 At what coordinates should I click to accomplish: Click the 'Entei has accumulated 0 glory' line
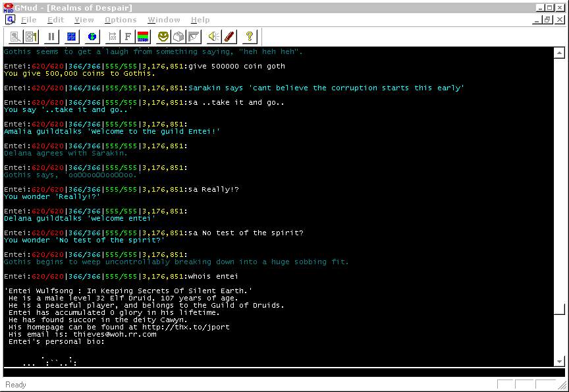coord(114,312)
